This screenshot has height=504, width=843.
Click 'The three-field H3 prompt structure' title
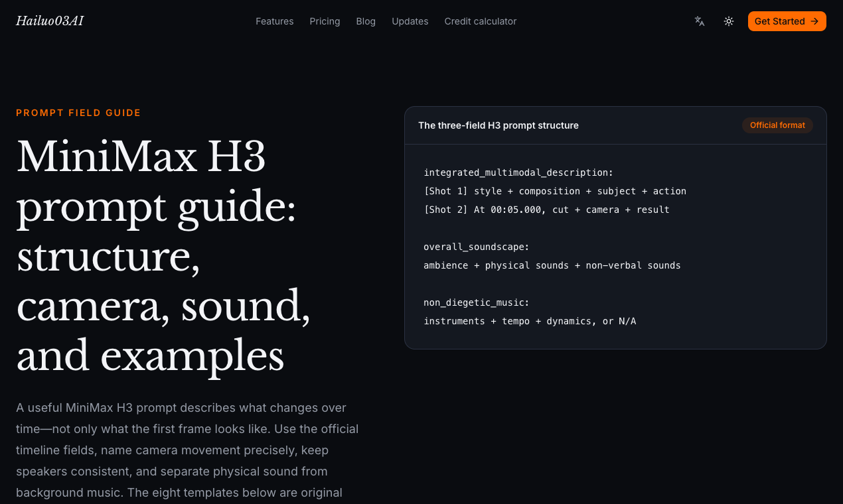(498, 125)
